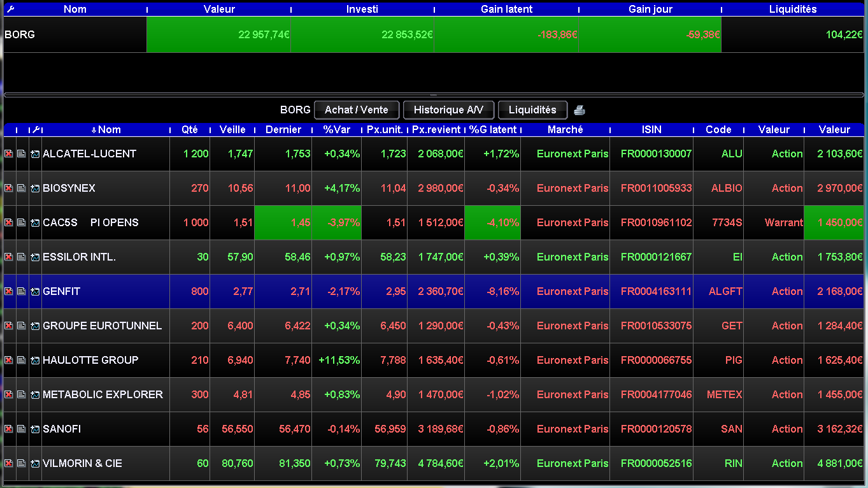The width and height of the screenshot is (868, 488).
Task: Open the chart icon for BIOSYNEX
Action: click(x=35, y=188)
